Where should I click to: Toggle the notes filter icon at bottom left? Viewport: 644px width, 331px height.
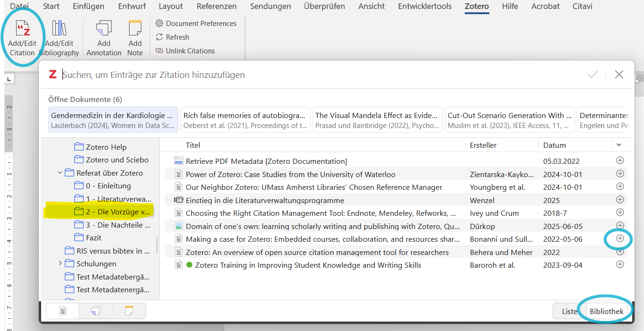point(129,311)
